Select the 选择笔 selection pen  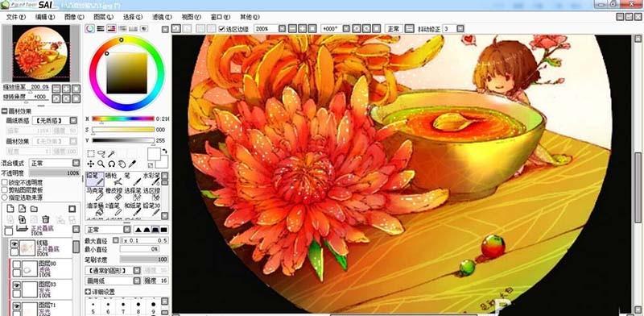[x=132, y=193]
